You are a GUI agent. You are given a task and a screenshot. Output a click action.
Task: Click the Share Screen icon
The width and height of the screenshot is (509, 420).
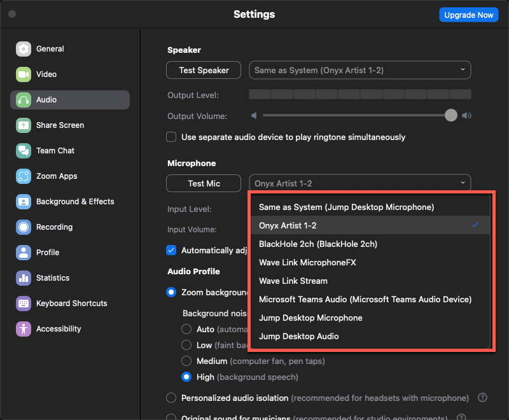point(24,125)
